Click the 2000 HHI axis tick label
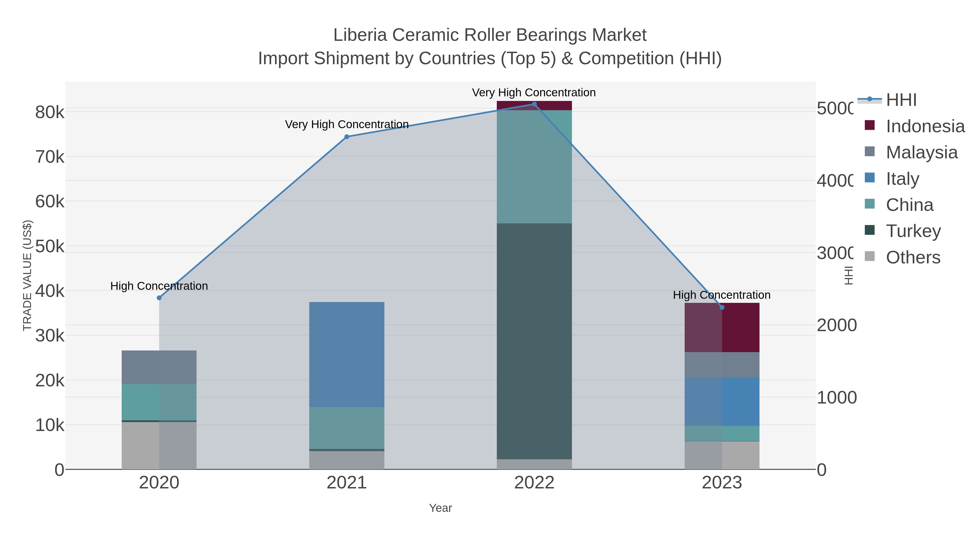 tap(837, 325)
